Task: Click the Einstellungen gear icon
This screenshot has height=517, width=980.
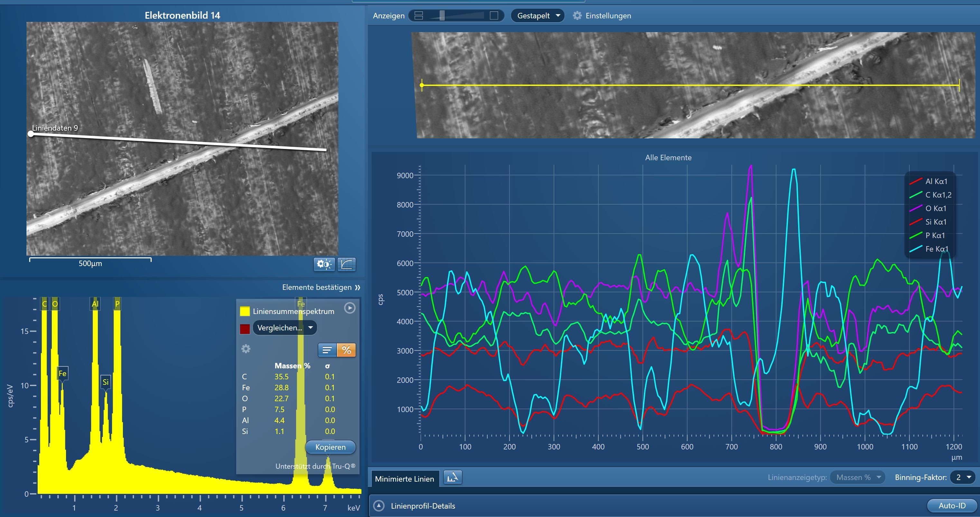Action: [577, 15]
